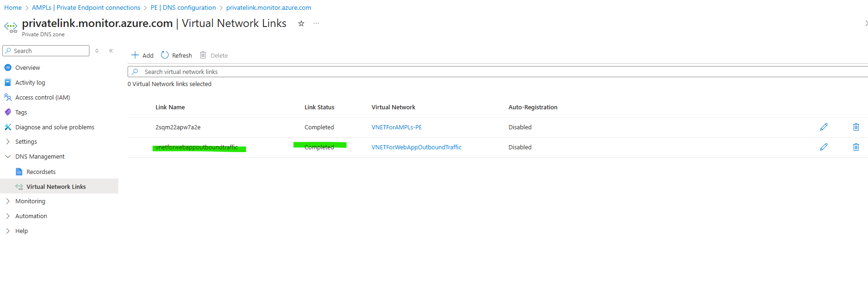Click the Refresh toolbar button
Screen dimensions: 868x300
pos(176,55)
